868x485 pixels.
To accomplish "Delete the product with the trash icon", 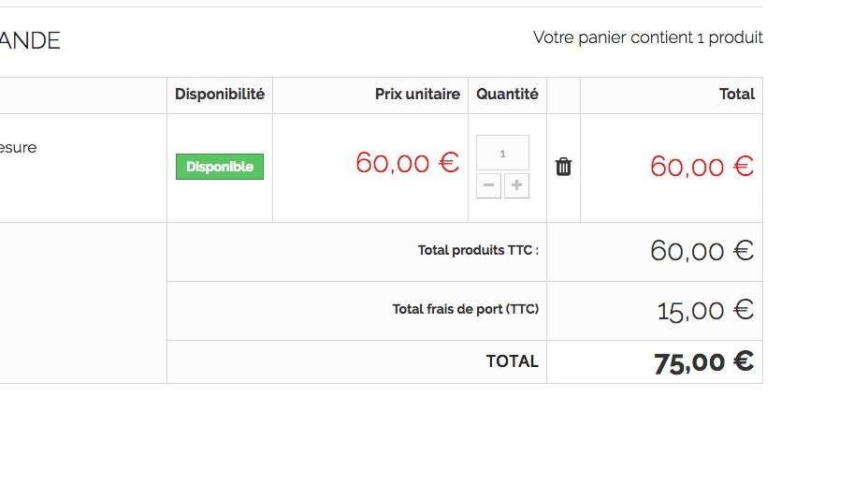I will tap(563, 167).
